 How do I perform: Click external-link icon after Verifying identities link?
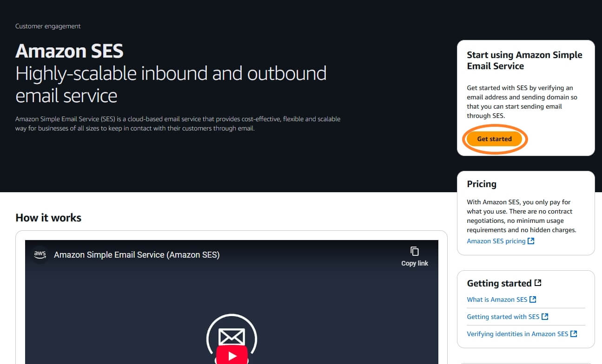click(574, 334)
